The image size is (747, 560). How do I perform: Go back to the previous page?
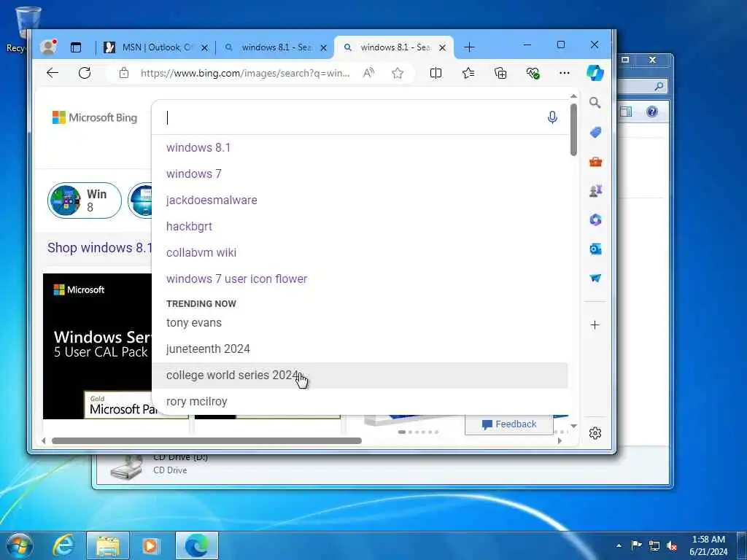53,73
